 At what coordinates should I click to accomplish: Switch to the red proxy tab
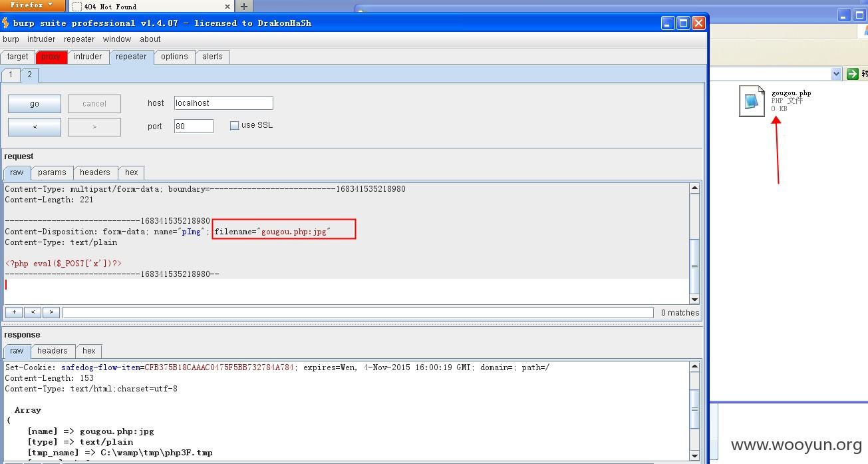click(51, 57)
